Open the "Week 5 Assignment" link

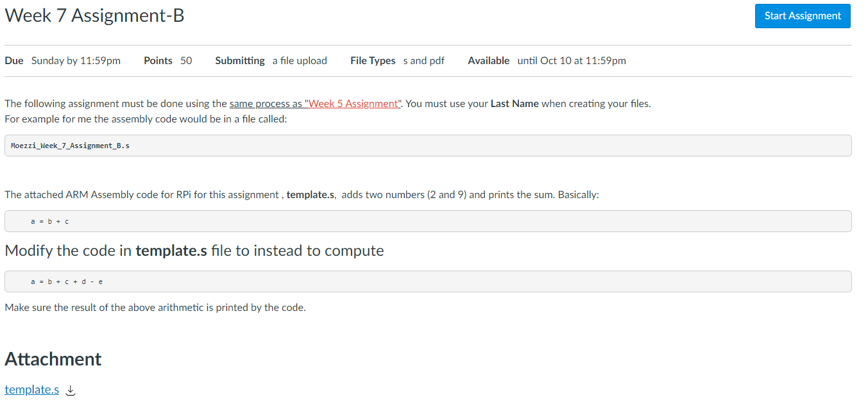pos(353,104)
